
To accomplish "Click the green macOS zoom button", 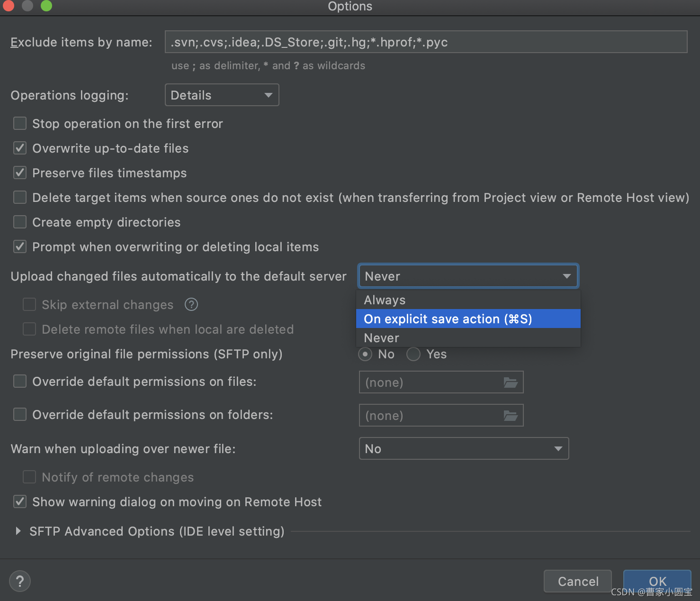I will tap(46, 6).
